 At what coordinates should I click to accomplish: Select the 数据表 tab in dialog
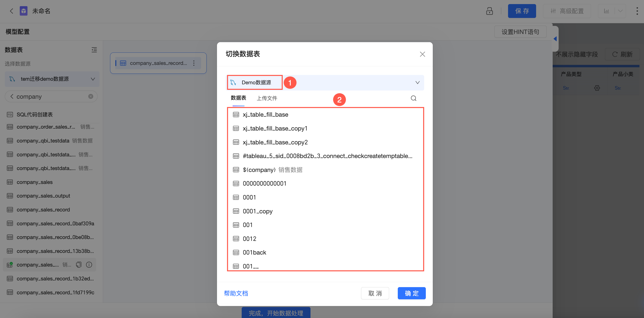[x=238, y=98]
